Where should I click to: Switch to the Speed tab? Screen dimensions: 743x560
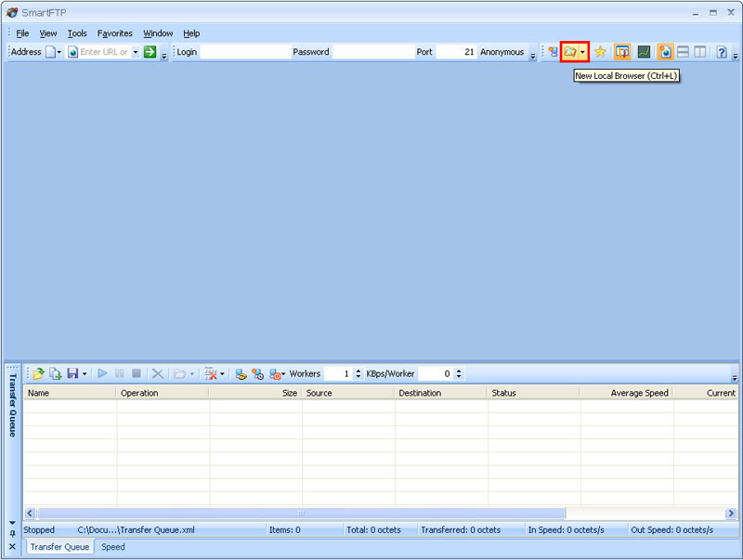click(112, 547)
